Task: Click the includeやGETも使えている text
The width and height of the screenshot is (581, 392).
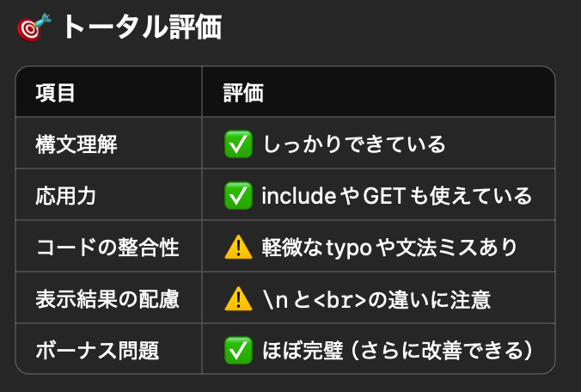Action: 397,196
